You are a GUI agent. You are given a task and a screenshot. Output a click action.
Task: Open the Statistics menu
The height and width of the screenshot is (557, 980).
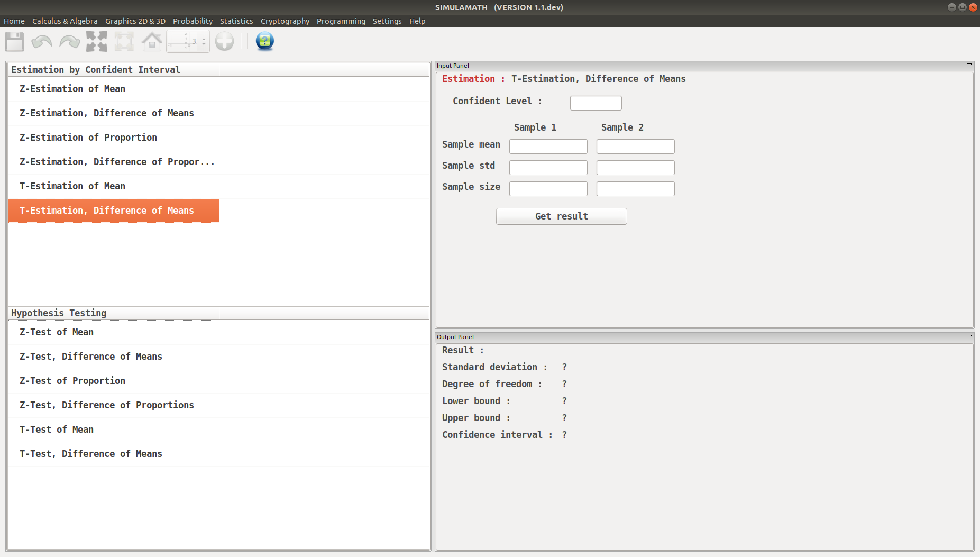point(236,21)
